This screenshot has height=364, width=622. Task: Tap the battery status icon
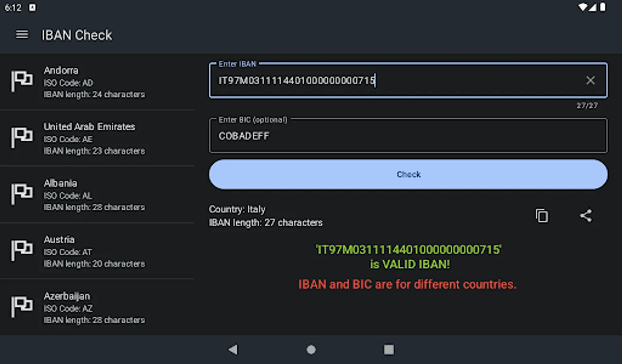603,7
